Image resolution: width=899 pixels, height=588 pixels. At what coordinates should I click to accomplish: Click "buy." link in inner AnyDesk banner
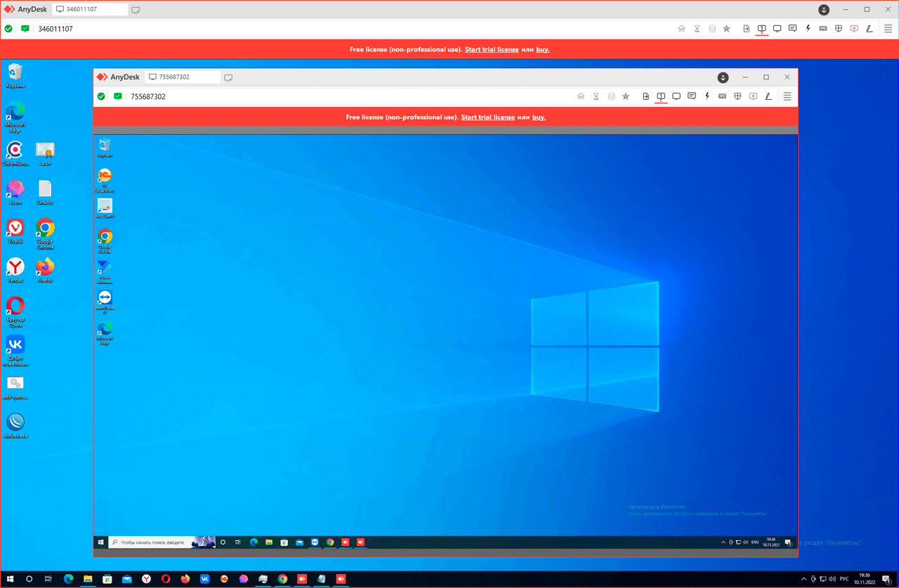point(539,117)
